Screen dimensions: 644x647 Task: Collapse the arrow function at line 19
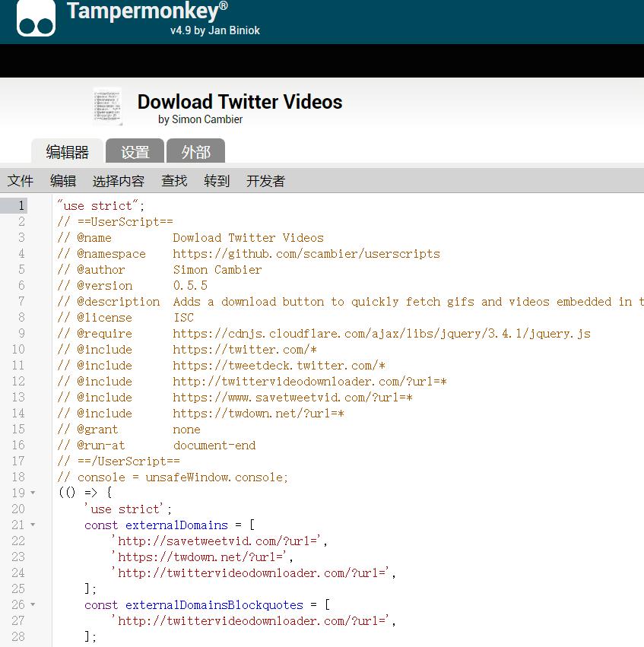click(33, 493)
